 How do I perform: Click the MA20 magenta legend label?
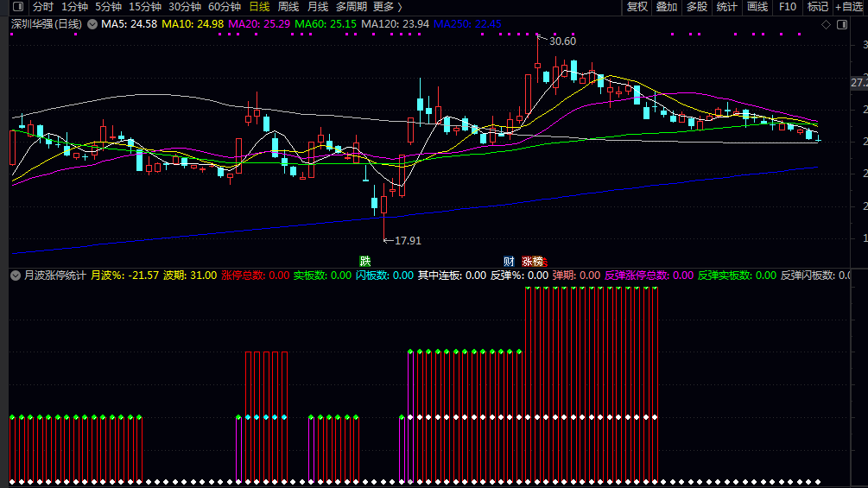[257, 24]
